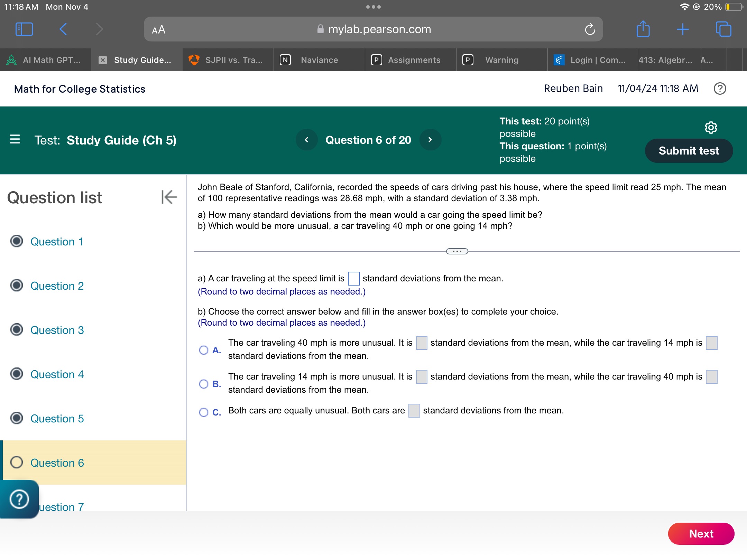Select answer option C radio button
This screenshot has width=747, height=560.
[204, 412]
